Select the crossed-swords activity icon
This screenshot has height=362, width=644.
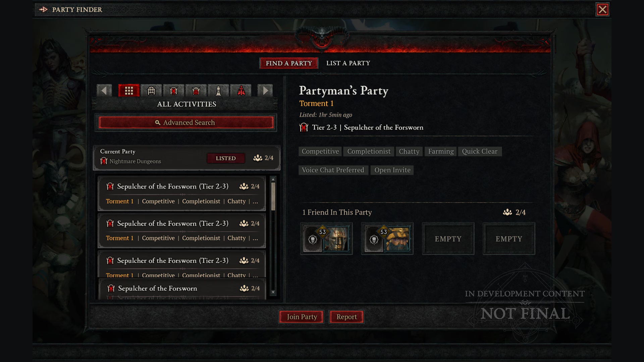point(174,90)
